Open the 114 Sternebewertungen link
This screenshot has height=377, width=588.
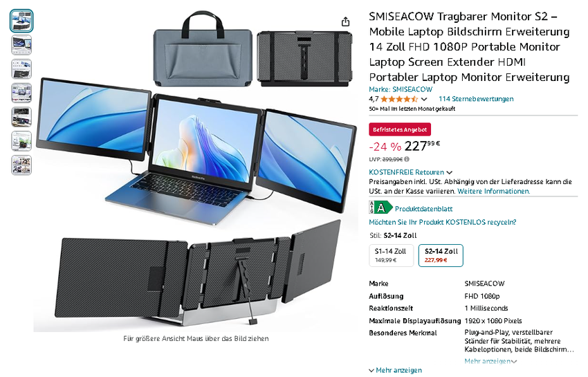click(476, 99)
